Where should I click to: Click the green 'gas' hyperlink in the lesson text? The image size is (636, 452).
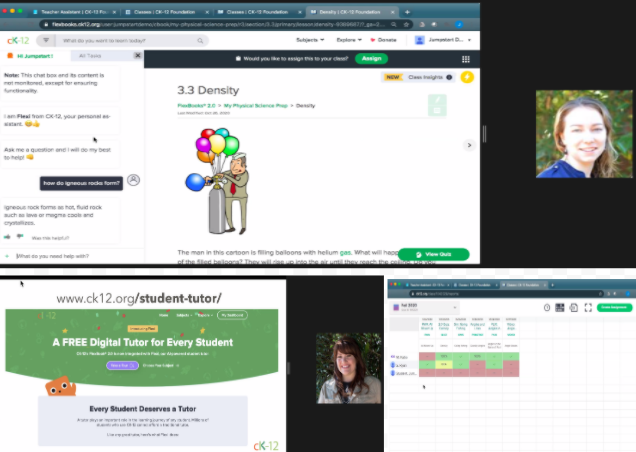[x=345, y=252]
